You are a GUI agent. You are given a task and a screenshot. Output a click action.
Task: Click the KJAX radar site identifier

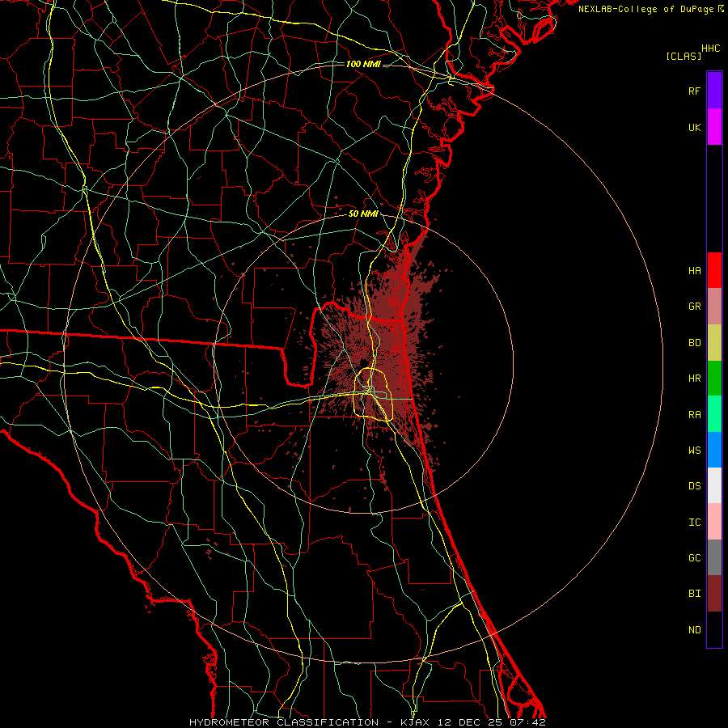click(x=415, y=722)
